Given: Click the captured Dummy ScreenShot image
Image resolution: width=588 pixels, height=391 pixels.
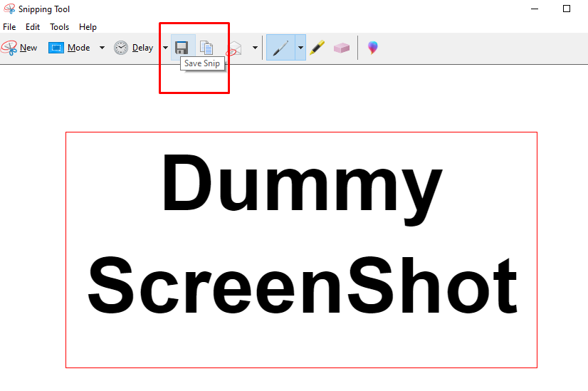Looking at the screenshot, I should coord(302,250).
